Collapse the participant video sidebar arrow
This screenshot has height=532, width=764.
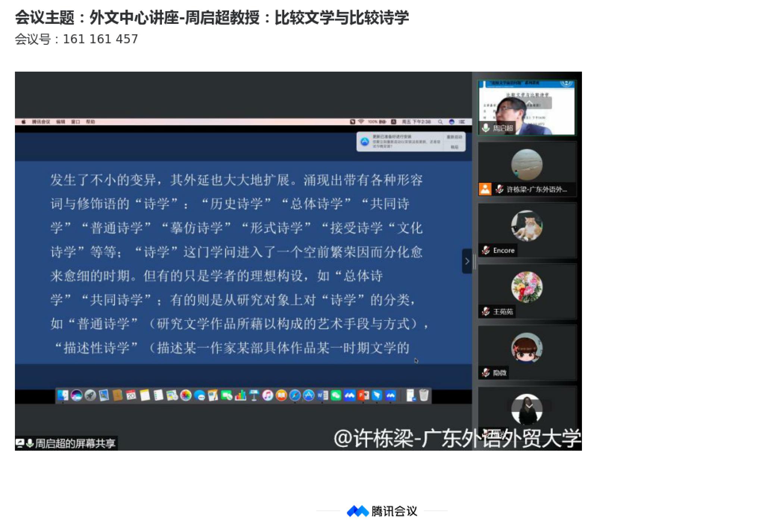point(467,261)
